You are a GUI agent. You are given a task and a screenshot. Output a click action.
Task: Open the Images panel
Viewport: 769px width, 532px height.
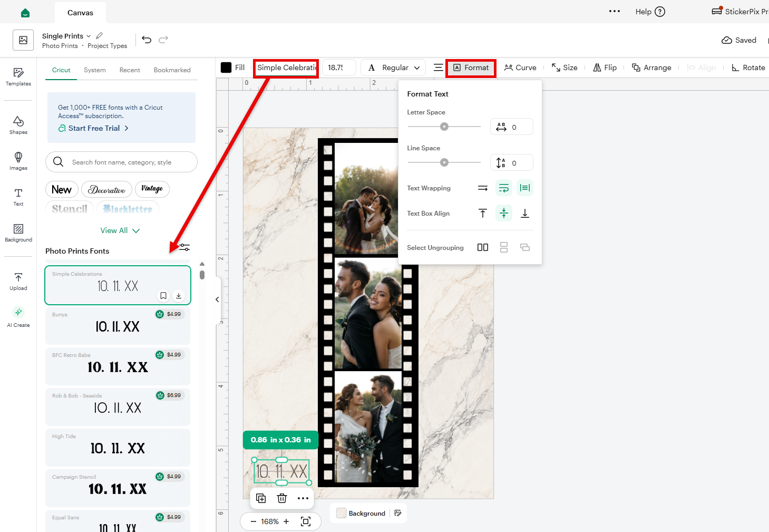18,161
